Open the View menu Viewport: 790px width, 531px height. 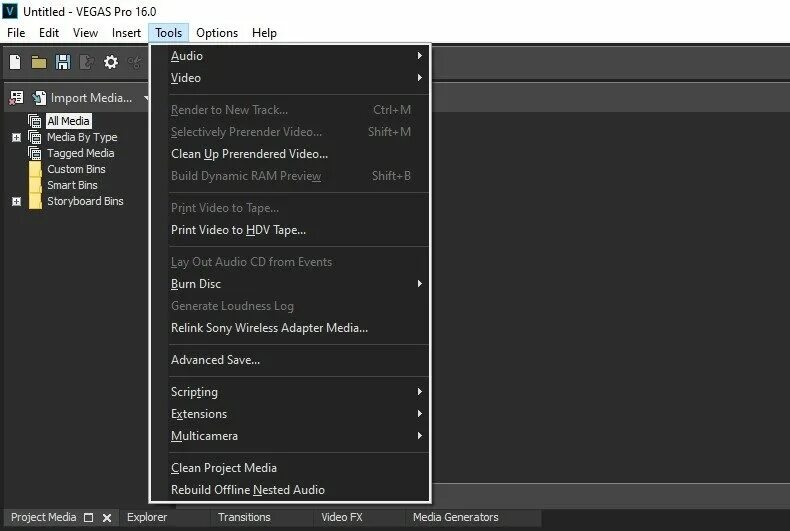[x=85, y=33]
